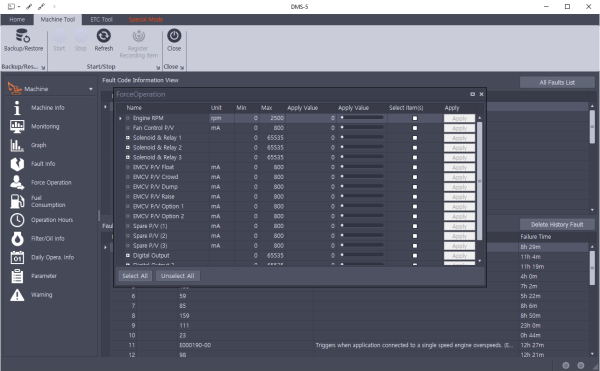Check the Solenoid & Relay 1 checkbox
This screenshot has height=371, width=600.
click(415, 138)
